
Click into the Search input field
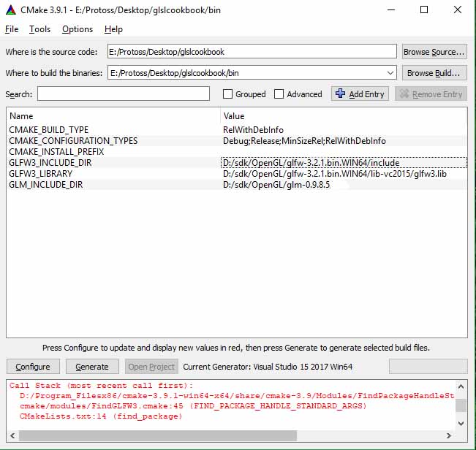123,94
